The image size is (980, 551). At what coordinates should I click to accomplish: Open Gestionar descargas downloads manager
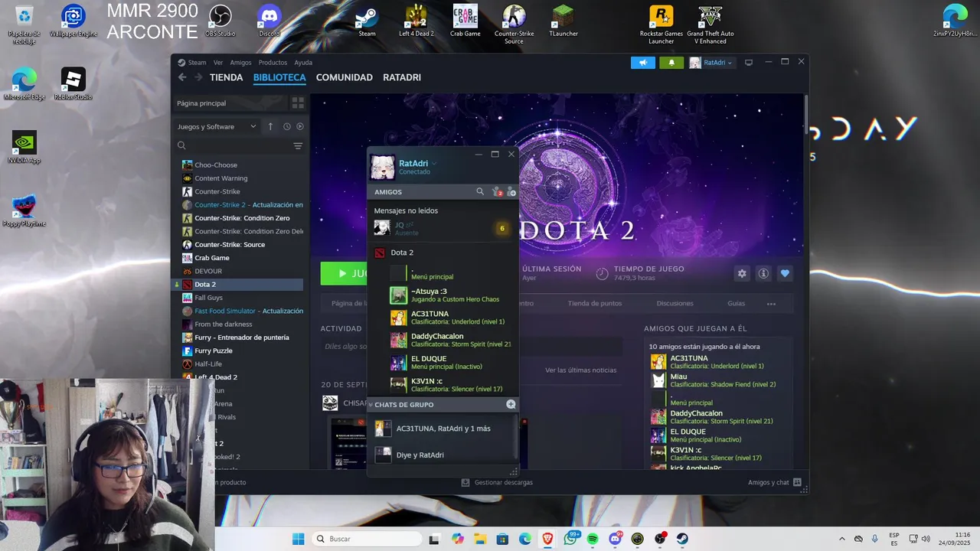(497, 482)
